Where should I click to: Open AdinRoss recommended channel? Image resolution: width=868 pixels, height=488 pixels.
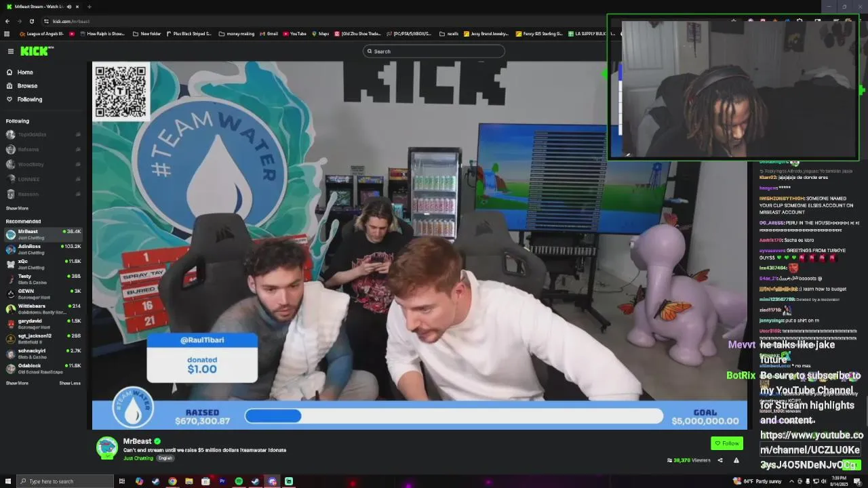43,249
